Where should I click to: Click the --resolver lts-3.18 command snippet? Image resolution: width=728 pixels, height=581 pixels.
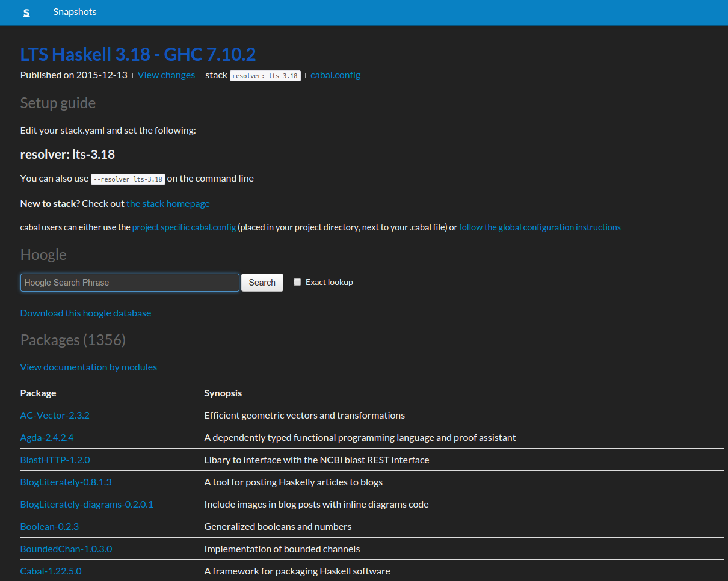pos(128,179)
